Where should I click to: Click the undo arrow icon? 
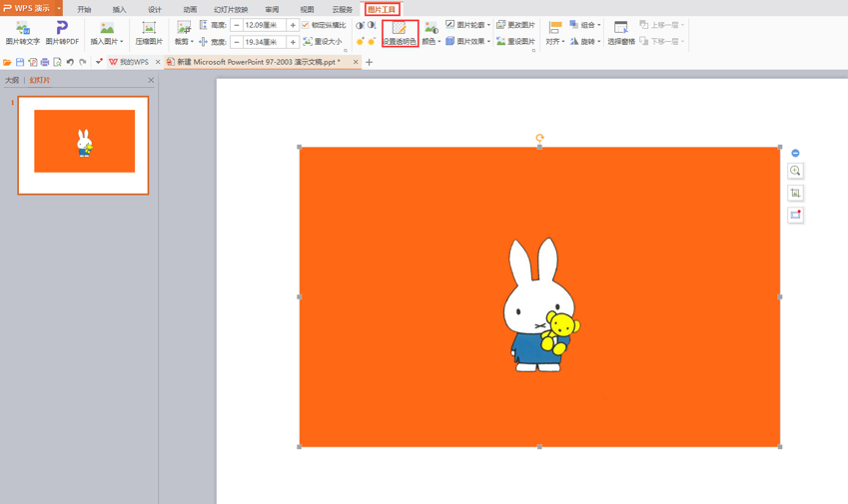[70, 62]
